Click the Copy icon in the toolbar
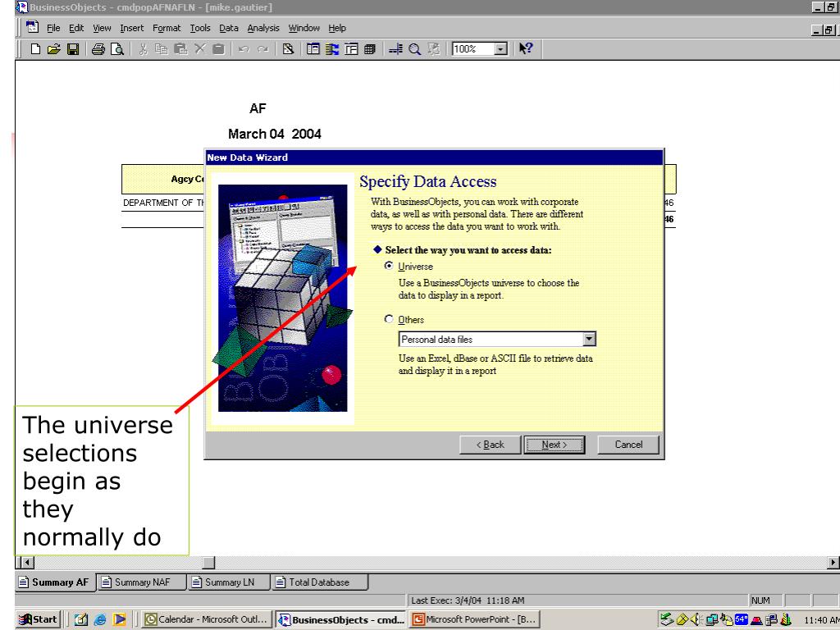 pos(162,49)
